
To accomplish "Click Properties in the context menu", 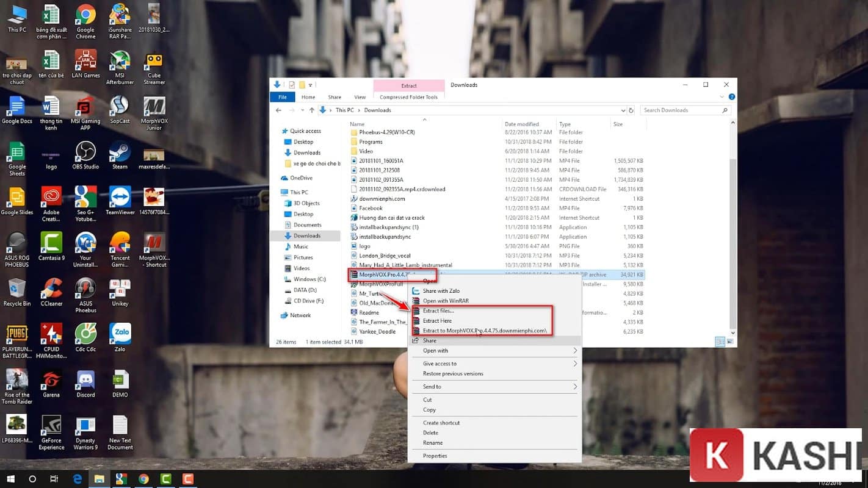I will [x=435, y=456].
